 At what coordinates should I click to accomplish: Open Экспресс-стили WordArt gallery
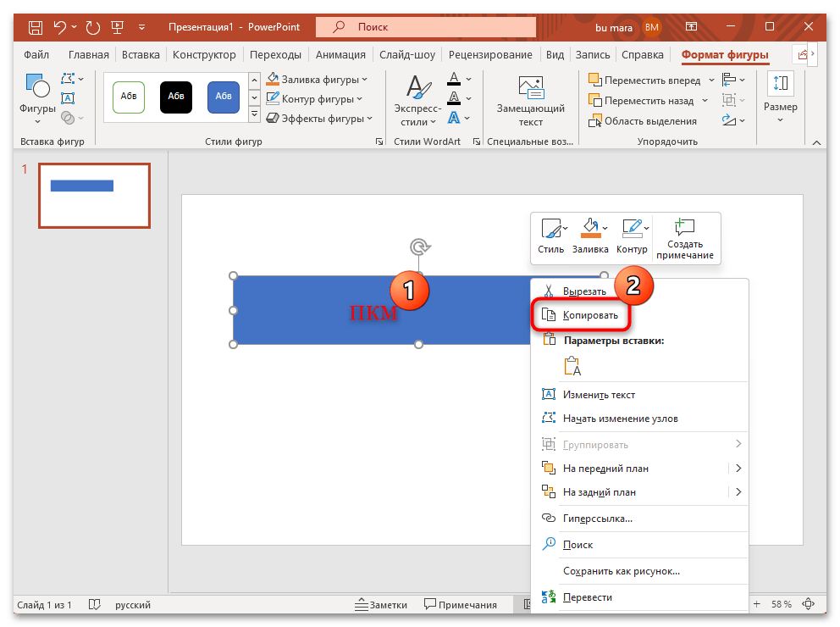(x=417, y=101)
